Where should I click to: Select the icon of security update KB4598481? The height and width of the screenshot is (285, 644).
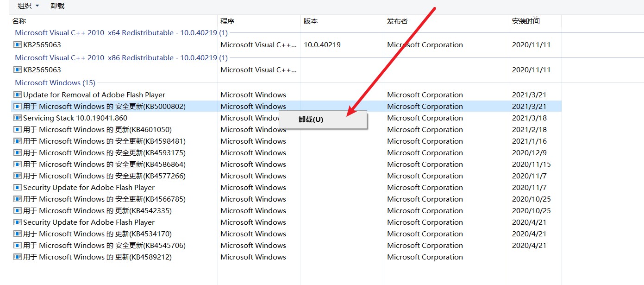coord(18,141)
